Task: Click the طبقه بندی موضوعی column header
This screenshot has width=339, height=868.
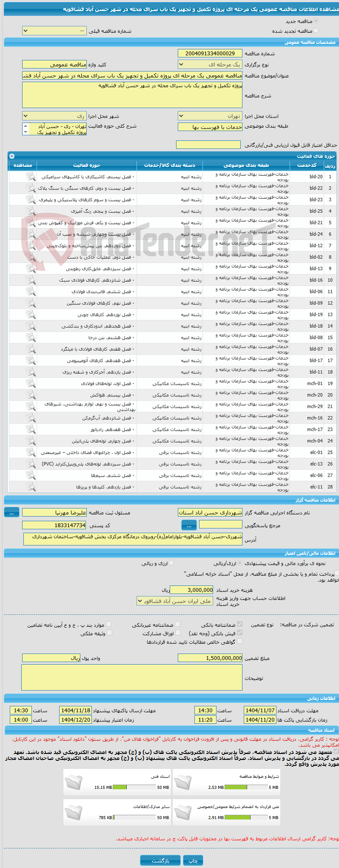Action: click(246, 165)
